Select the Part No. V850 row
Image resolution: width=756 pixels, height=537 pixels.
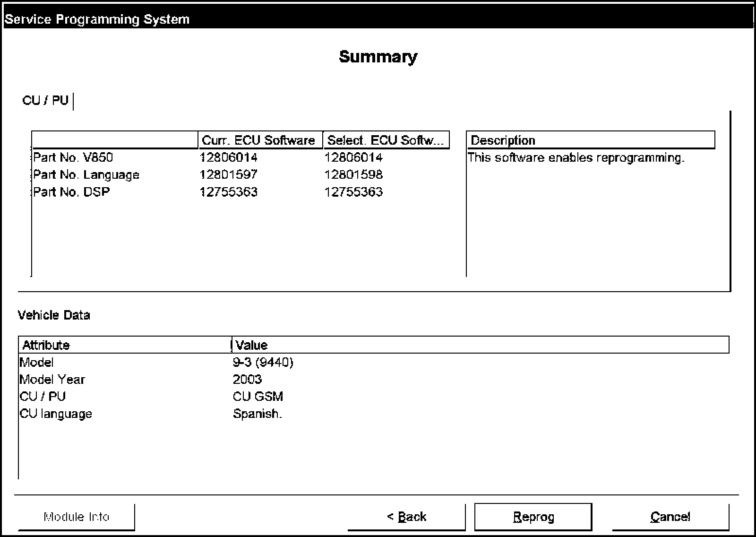(240, 157)
